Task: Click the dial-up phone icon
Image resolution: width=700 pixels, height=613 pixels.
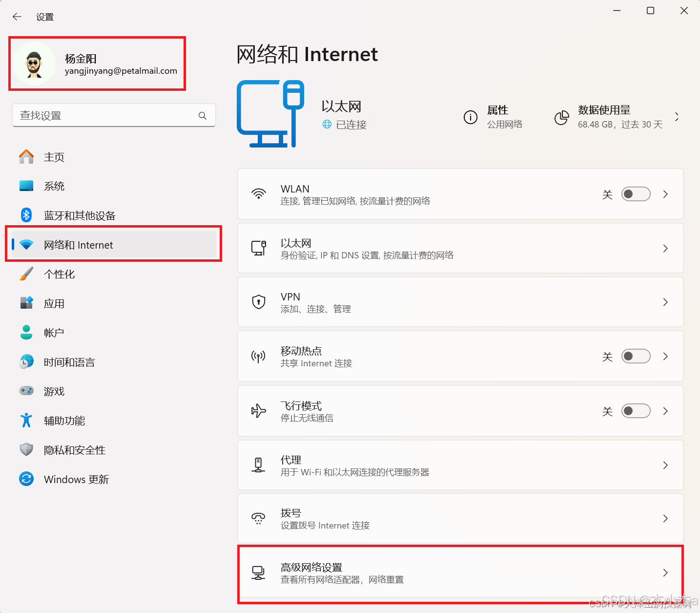Action: [x=258, y=518]
